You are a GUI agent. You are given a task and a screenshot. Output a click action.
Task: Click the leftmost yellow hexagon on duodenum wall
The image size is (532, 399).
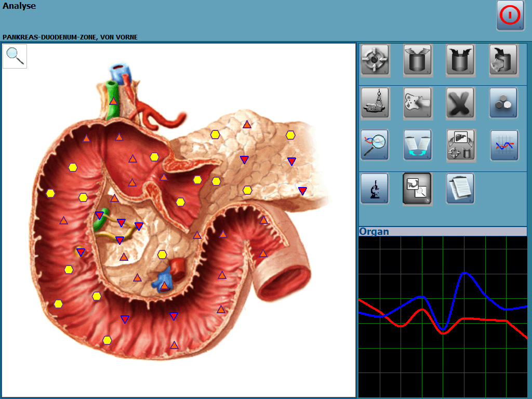[50, 193]
